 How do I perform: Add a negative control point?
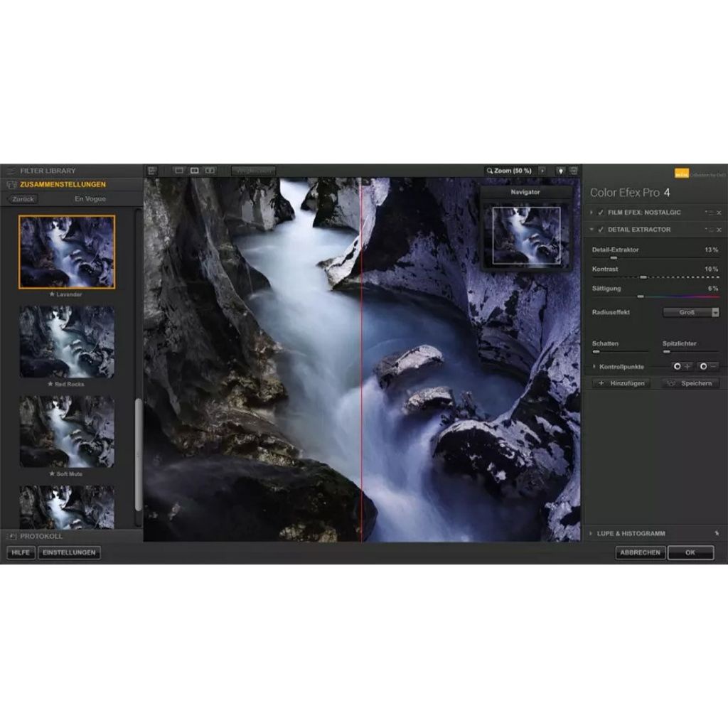pos(708,366)
